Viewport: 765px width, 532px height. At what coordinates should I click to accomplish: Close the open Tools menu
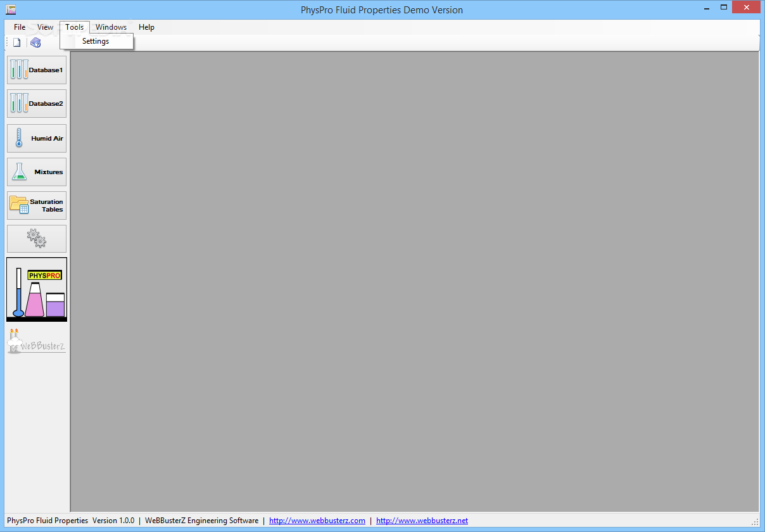tap(75, 27)
